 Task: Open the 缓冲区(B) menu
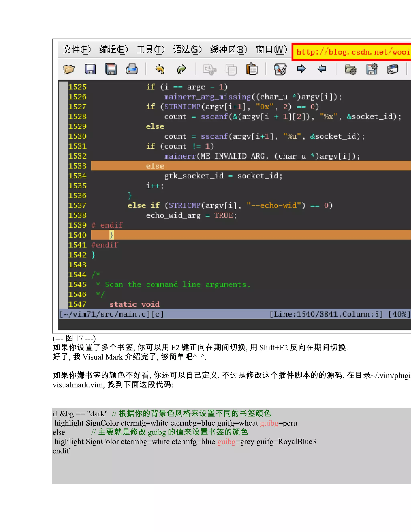pyautogui.click(x=229, y=50)
